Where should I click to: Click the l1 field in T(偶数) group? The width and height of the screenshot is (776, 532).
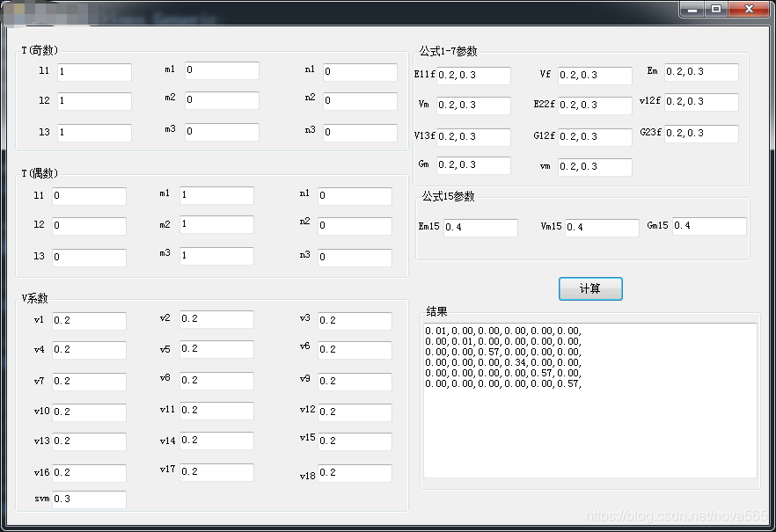pos(89,196)
